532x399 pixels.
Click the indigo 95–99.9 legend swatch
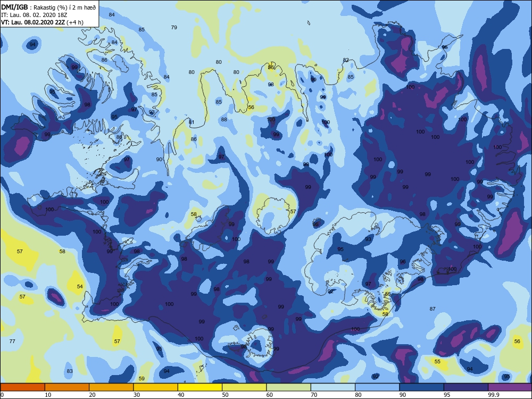tap(466, 387)
